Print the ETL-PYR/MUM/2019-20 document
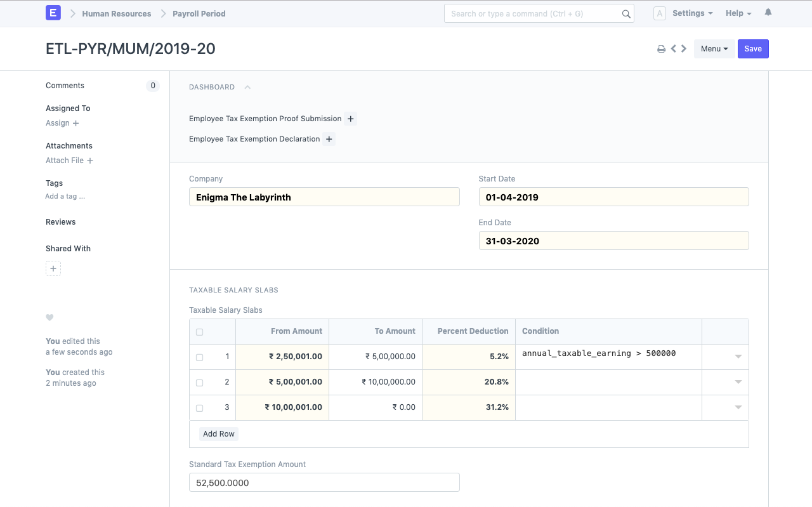Viewport: 812px width, 507px height. (661, 48)
